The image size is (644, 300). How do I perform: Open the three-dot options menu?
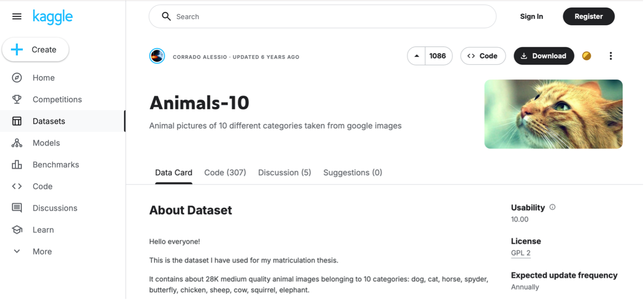(610, 56)
